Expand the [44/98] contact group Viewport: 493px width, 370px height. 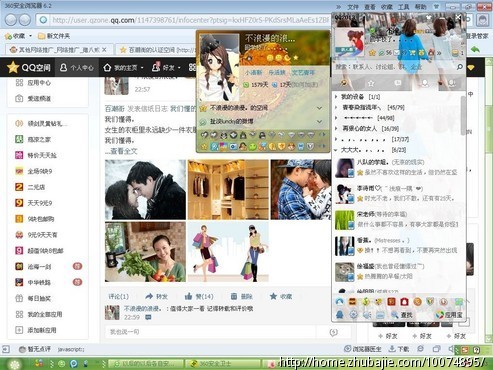point(365,118)
